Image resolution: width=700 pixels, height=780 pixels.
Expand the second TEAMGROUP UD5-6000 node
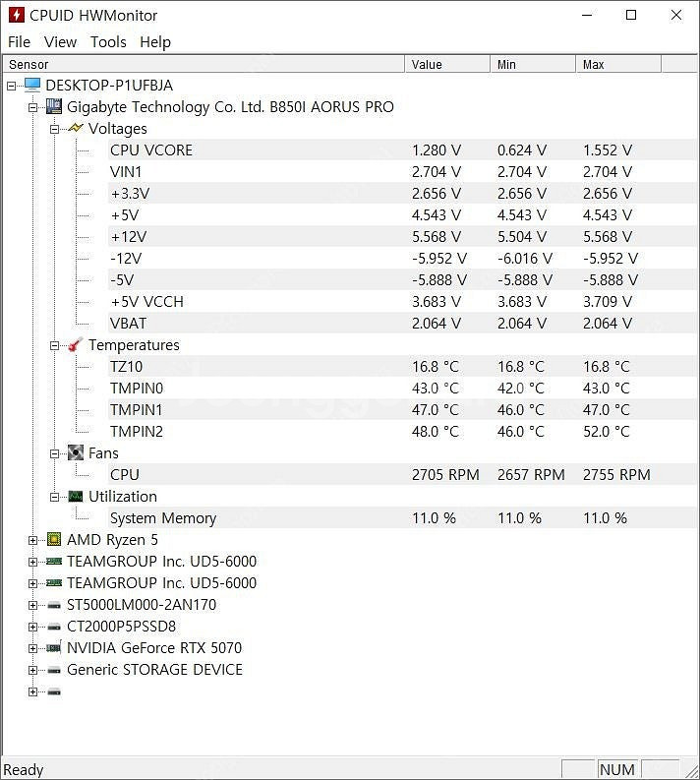pyautogui.click(x=32, y=583)
